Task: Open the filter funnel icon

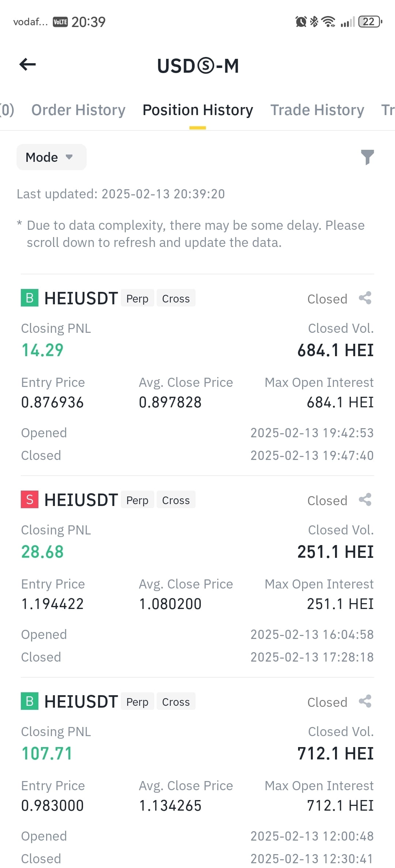Action: coord(367,157)
